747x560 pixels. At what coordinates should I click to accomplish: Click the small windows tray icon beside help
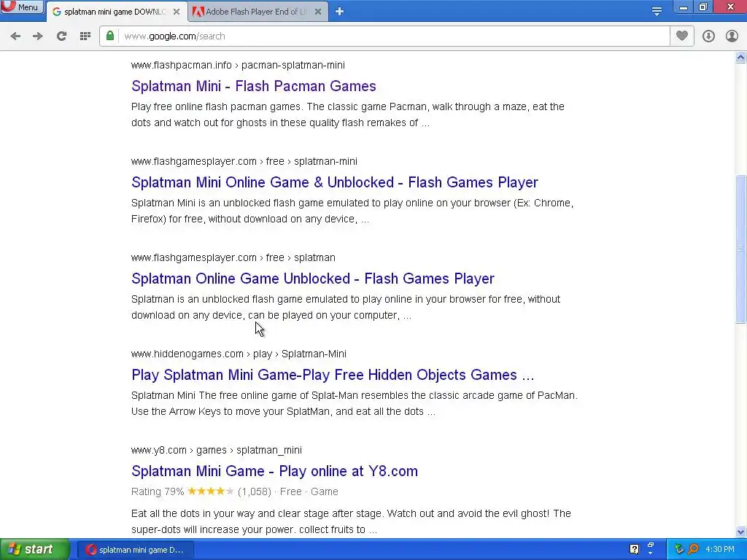click(x=651, y=547)
